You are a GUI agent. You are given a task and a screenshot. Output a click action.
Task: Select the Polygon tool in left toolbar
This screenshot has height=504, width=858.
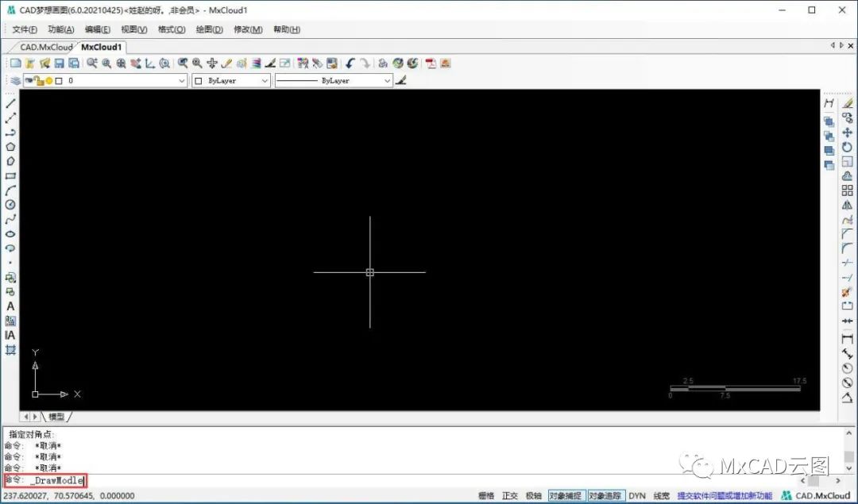[x=10, y=147]
